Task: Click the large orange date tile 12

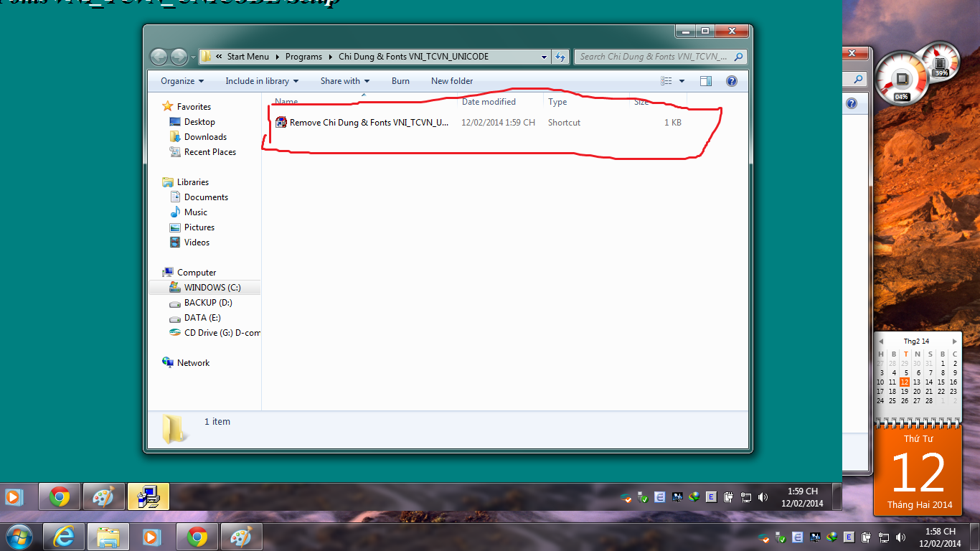Action: point(920,471)
